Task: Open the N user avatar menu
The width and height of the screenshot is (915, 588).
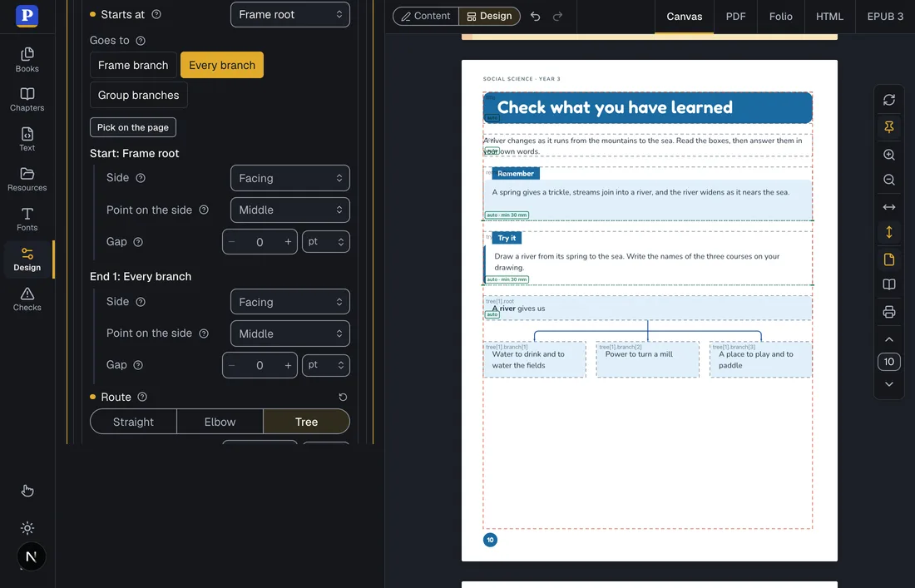Action: (31, 556)
